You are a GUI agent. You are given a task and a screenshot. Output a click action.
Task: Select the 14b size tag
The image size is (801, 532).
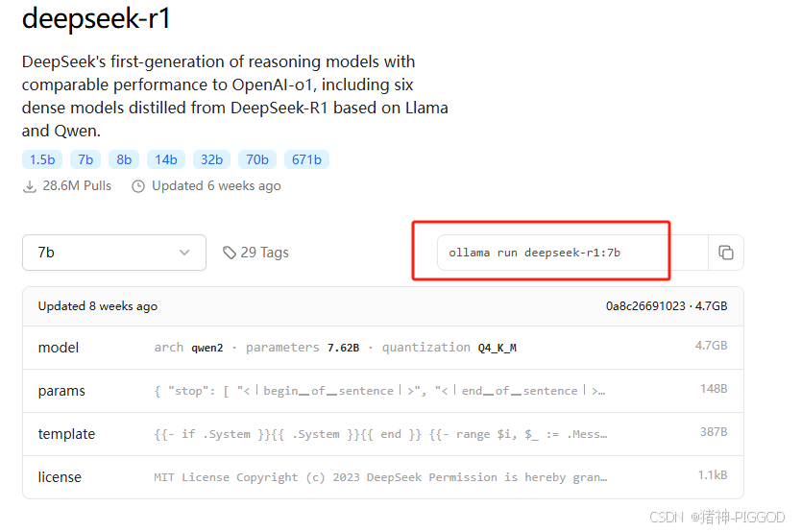(x=166, y=159)
